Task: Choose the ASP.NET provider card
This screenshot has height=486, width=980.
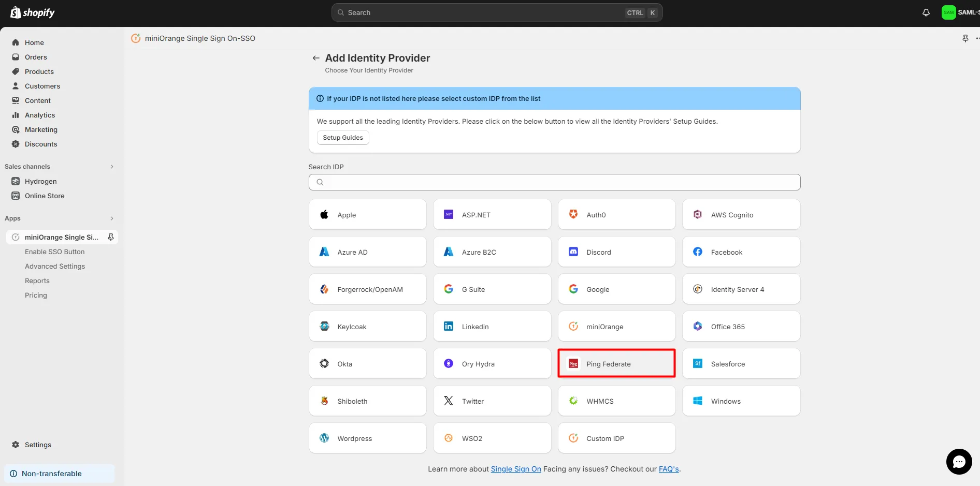Action: (x=492, y=215)
